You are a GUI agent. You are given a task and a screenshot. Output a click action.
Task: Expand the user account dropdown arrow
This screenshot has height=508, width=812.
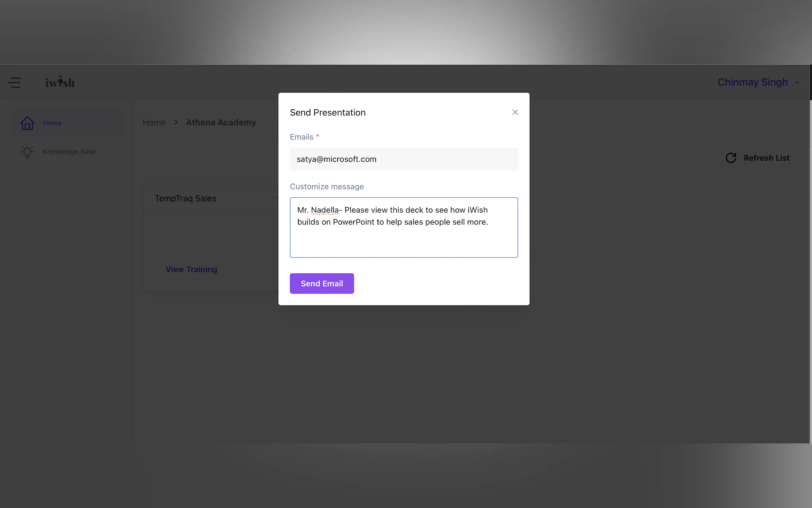pos(797,83)
